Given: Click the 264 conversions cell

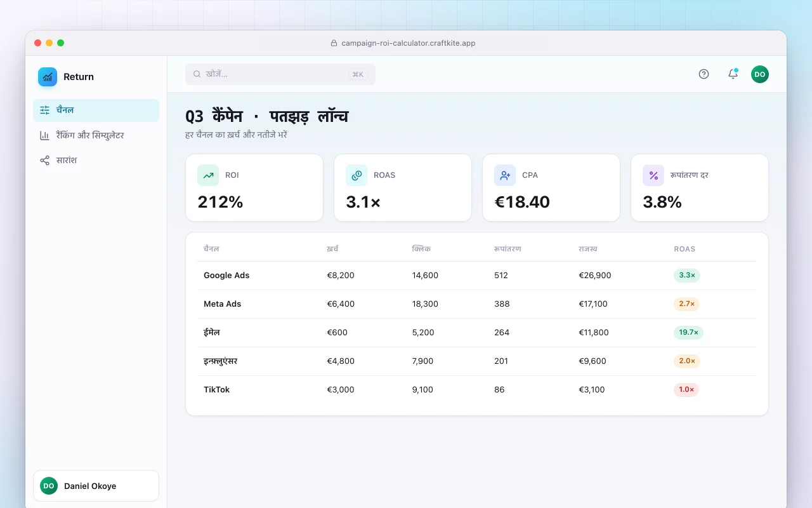Looking at the screenshot, I should click(x=501, y=333).
